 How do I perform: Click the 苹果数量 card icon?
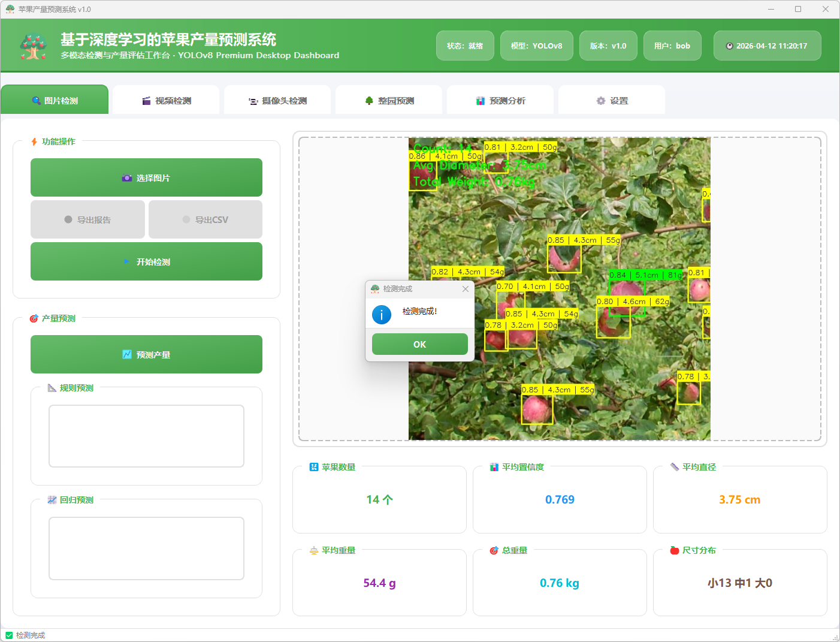click(x=313, y=467)
